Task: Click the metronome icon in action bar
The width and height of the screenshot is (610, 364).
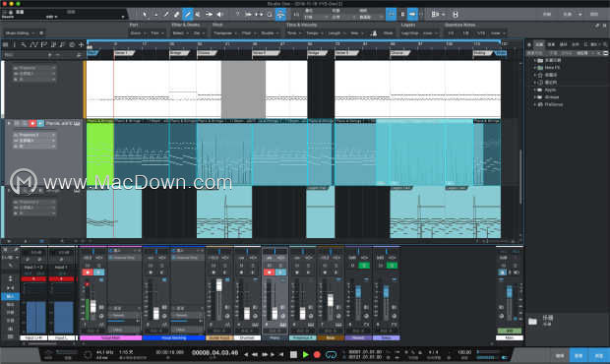Action: pyautogui.click(x=374, y=33)
